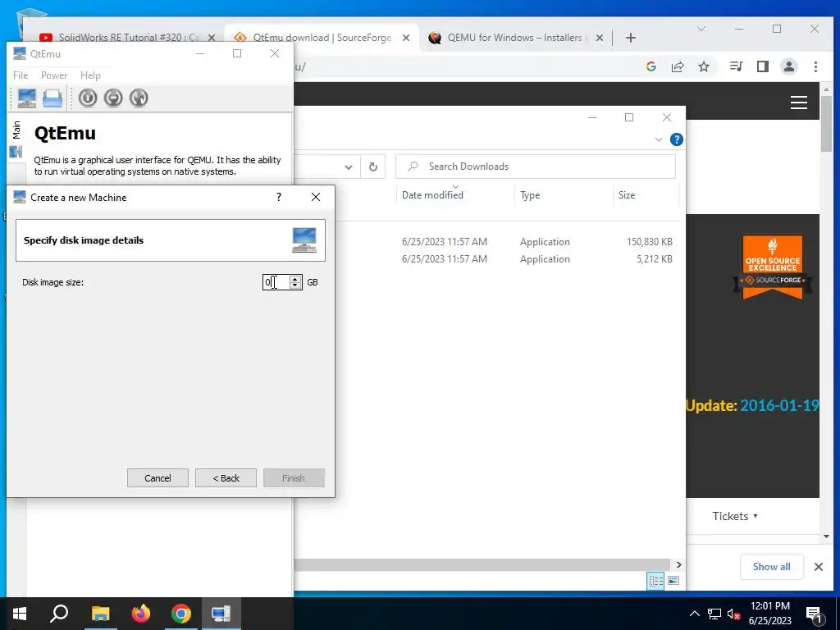
Task: Open Chrome's three-dot menu
Action: (x=815, y=66)
